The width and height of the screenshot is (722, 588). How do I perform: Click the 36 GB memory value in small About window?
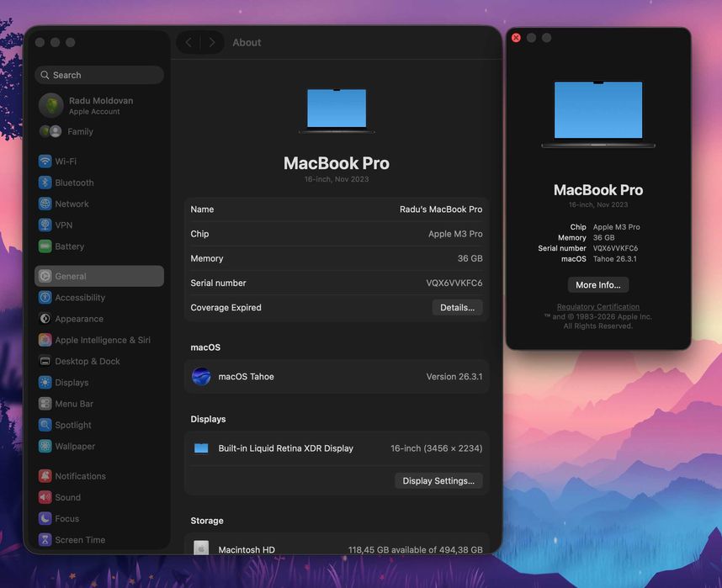pos(603,237)
